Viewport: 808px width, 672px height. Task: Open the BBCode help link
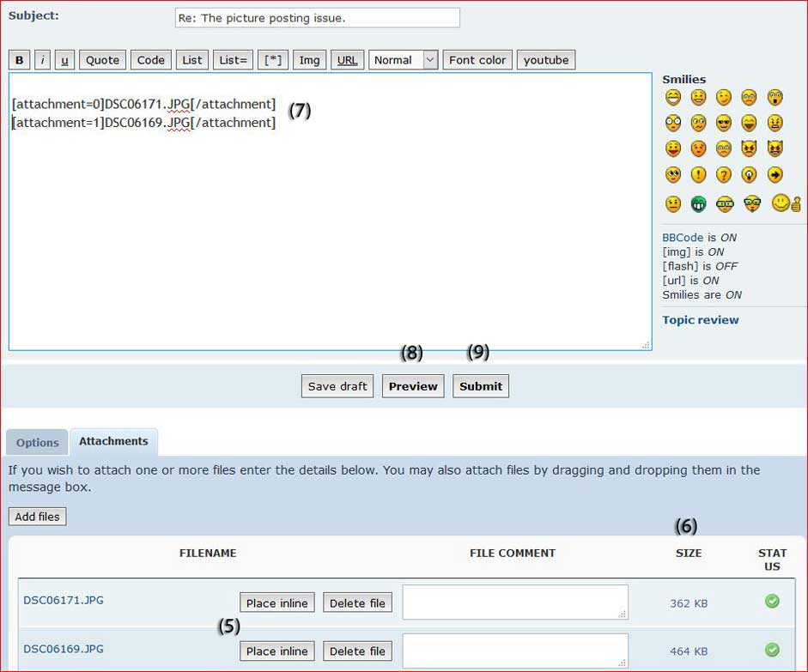683,238
